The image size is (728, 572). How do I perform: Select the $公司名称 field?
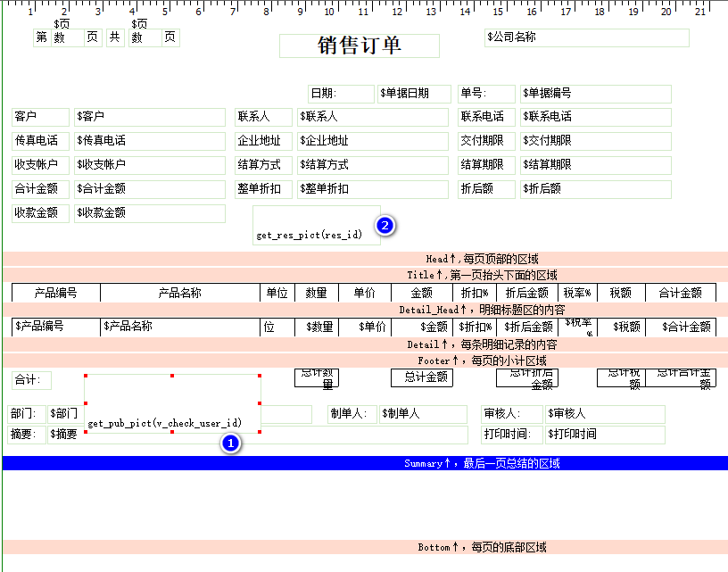(x=586, y=37)
